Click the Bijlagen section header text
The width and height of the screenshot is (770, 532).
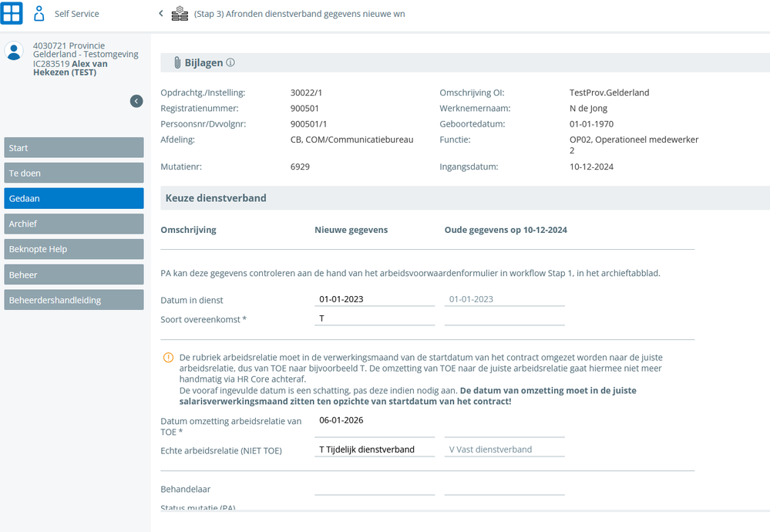tap(203, 63)
